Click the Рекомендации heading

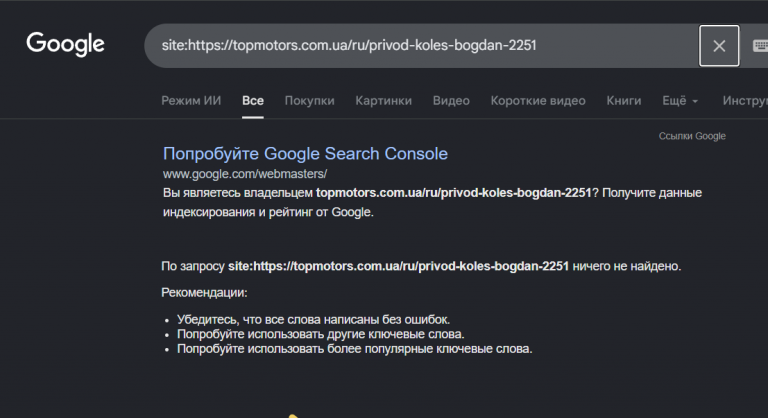pos(204,293)
